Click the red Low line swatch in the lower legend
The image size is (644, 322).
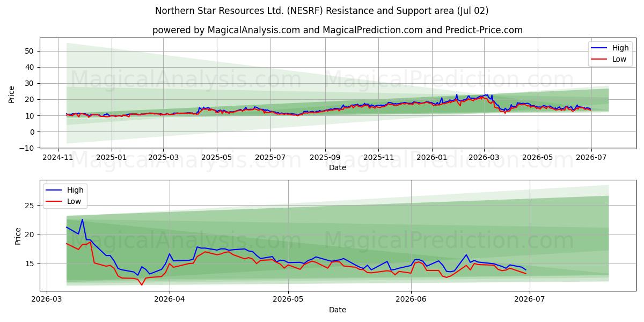tap(55, 202)
